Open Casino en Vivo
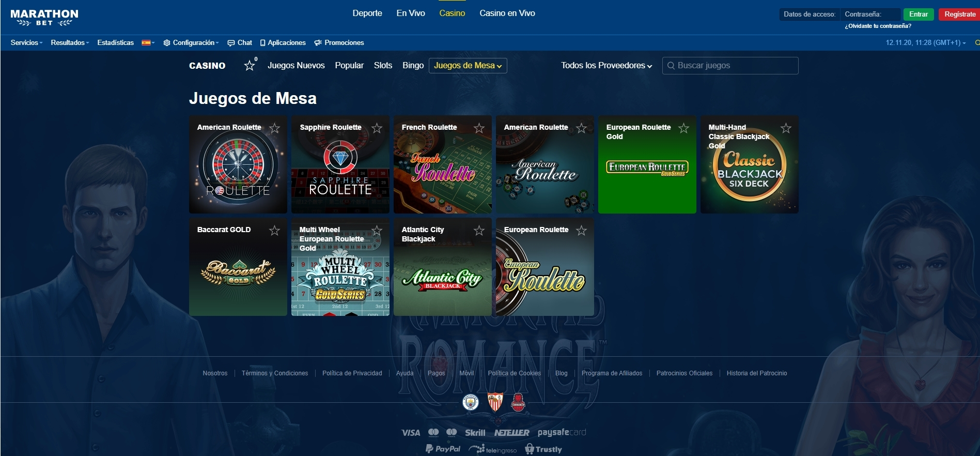Viewport: 980px width, 456px height. click(x=507, y=13)
